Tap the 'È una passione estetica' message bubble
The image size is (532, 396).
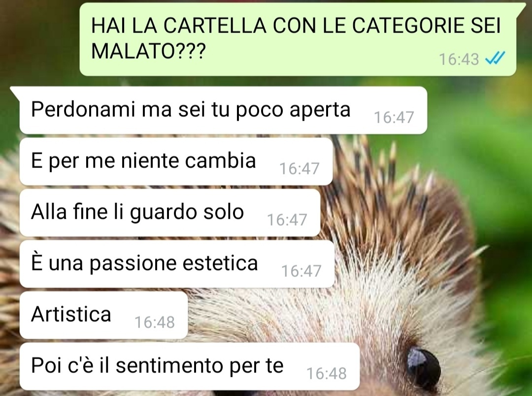coord(177,264)
